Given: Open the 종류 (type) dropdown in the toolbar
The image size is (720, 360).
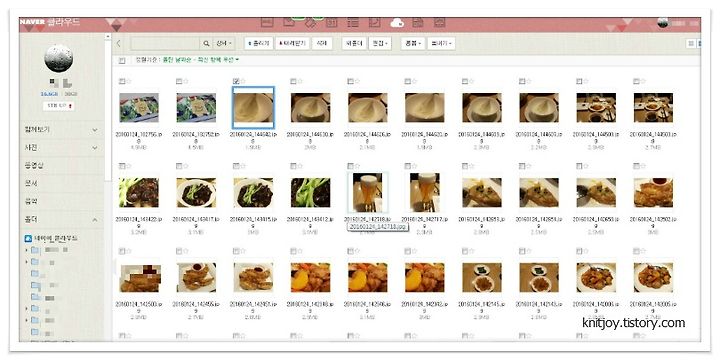Looking at the screenshot, I should click(412, 44).
